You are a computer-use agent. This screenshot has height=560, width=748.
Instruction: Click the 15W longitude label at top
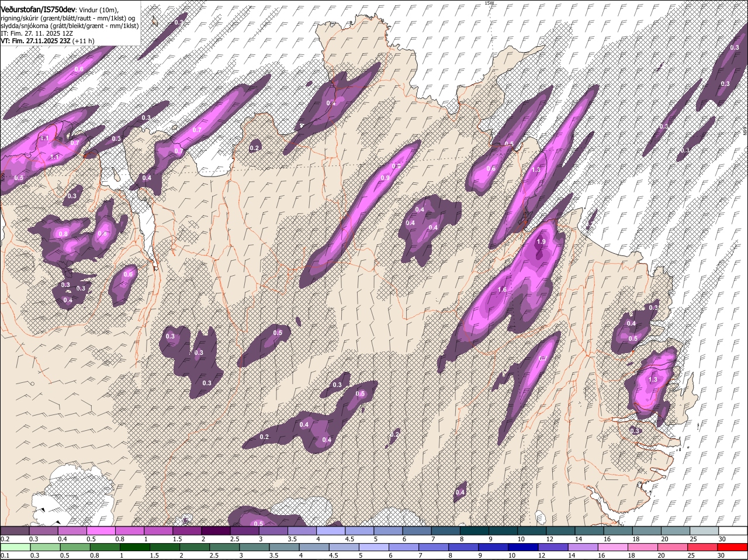(x=489, y=3)
